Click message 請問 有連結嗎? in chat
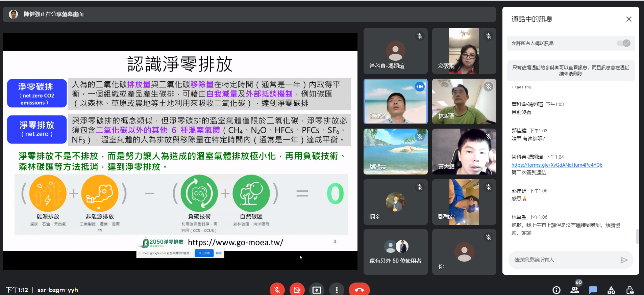This screenshot has height=295, width=644. pos(528,139)
